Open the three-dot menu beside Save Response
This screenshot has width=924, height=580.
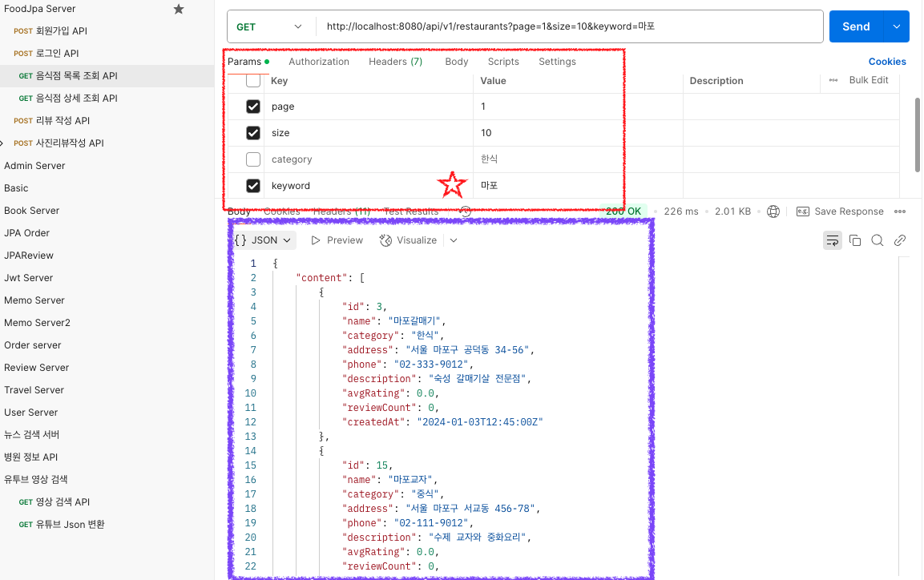(900, 211)
